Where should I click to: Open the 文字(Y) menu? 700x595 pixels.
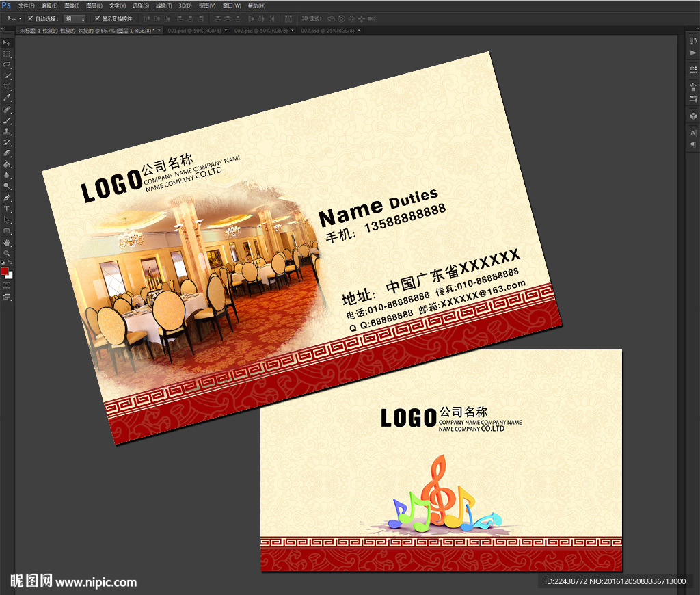(x=118, y=5)
